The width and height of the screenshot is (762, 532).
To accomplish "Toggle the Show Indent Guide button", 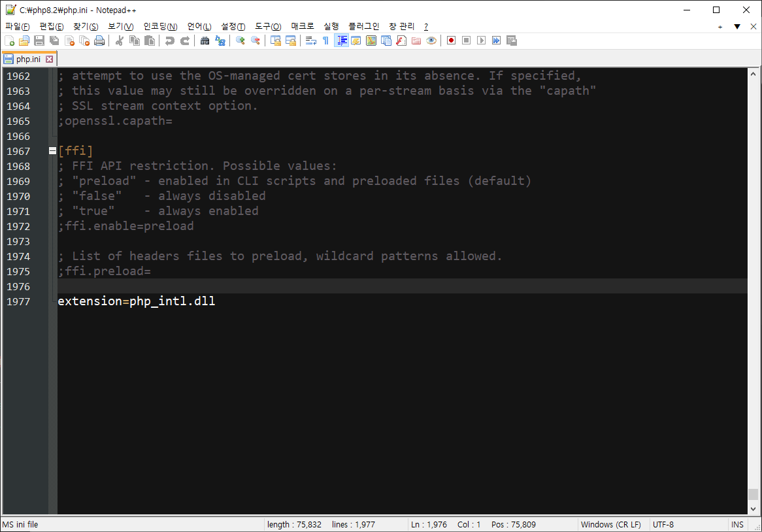I will pos(342,41).
